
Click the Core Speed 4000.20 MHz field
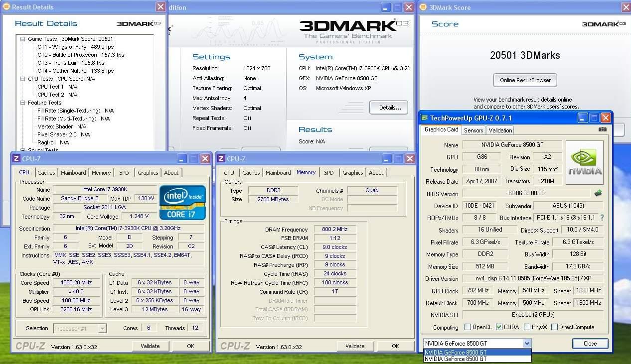76,283
